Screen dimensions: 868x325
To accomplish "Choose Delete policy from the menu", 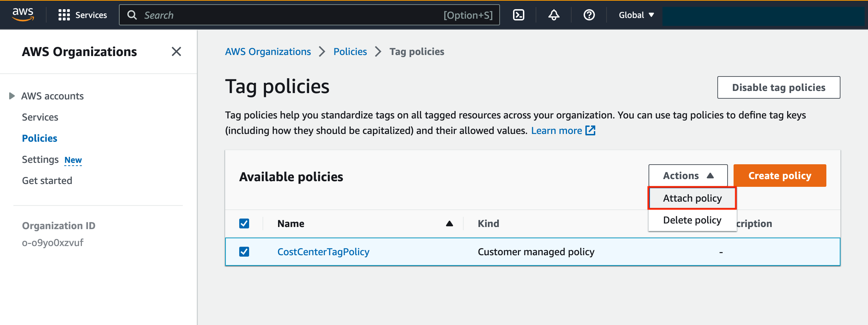I will [x=692, y=220].
